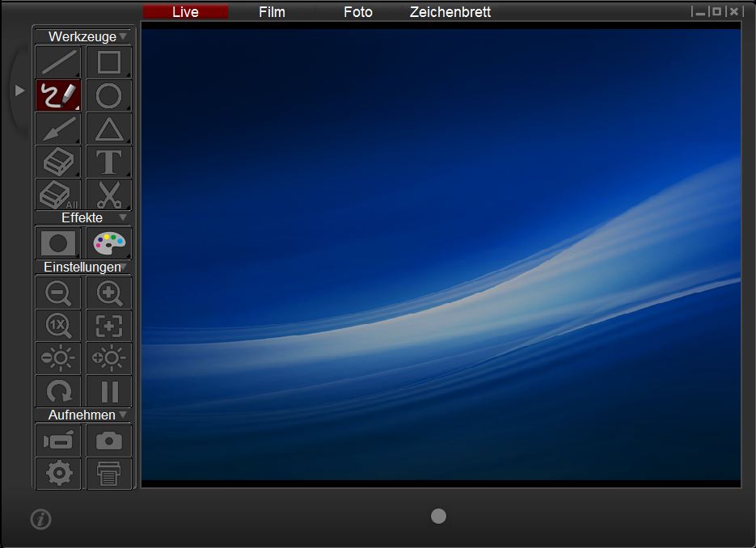The height and width of the screenshot is (548, 756).
Task: Click the scissors cut tool
Action: 109,195
